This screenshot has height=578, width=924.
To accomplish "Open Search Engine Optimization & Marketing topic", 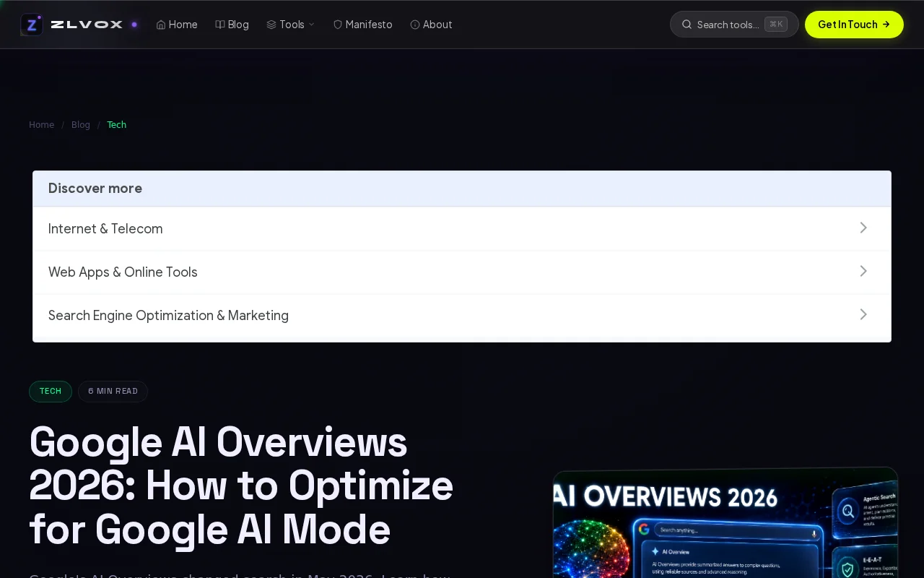I will (462, 315).
